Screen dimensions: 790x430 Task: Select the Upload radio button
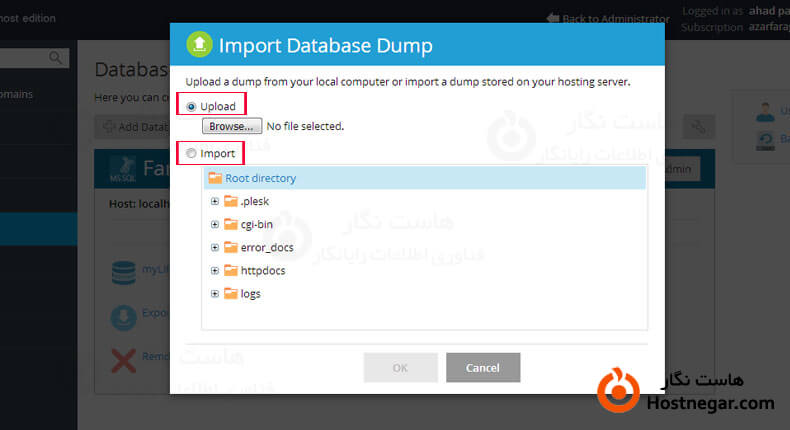coord(192,106)
